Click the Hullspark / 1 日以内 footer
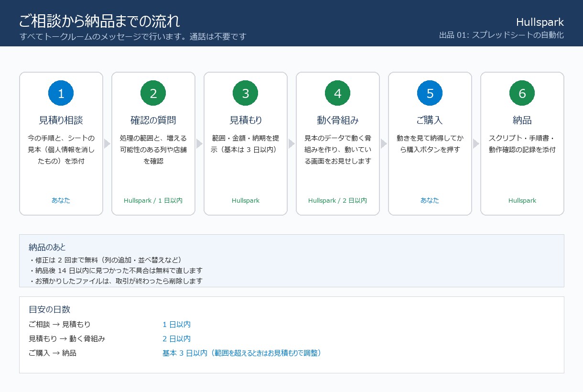Viewport: 583px width, 392px height. pos(153,200)
